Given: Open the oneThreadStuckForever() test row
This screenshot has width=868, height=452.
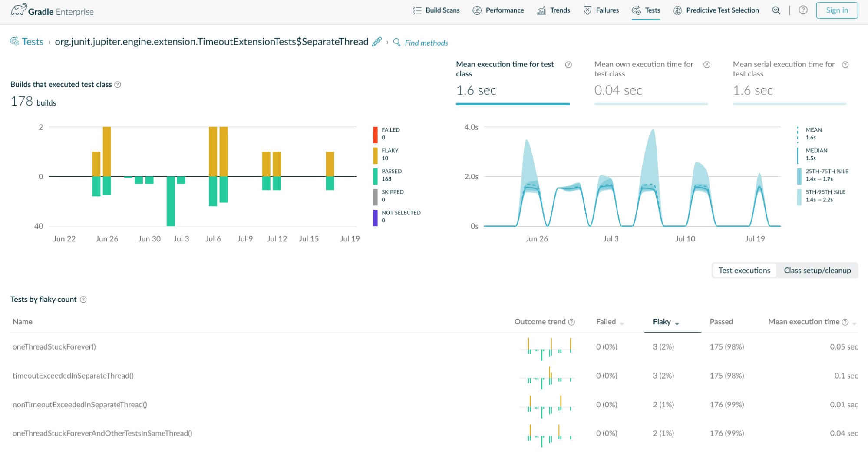Looking at the screenshot, I should tap(54, 347).
